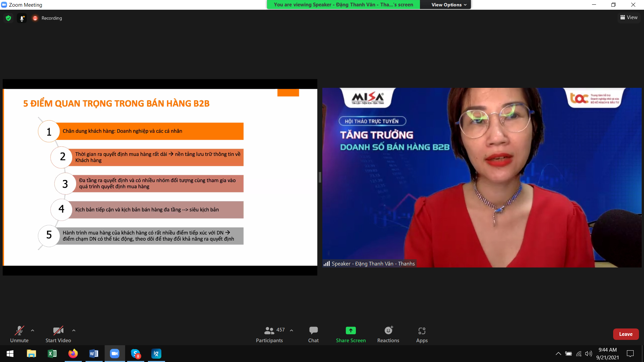Click the green encryption shield icon

point(8,18)
